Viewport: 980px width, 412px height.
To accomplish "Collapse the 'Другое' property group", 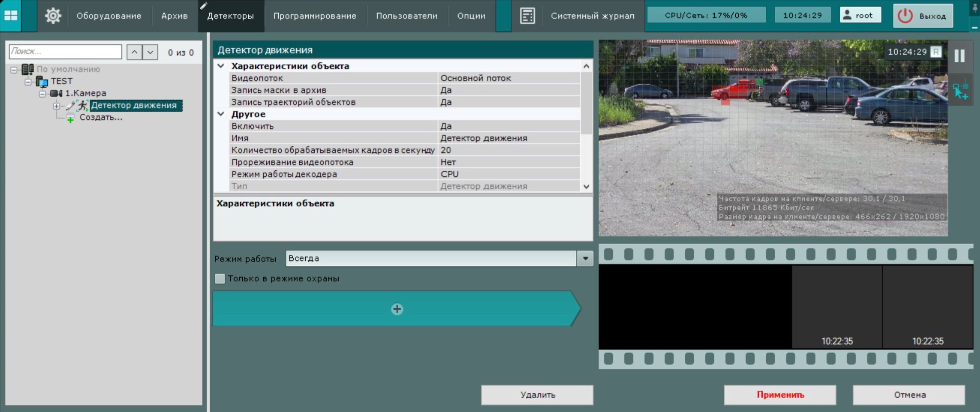I will pos(221,114).
